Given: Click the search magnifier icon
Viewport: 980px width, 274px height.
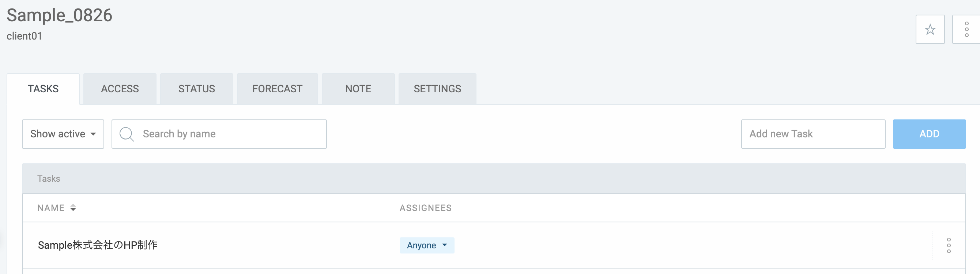Looking at the screenshot, I should (x=126, y=134).
